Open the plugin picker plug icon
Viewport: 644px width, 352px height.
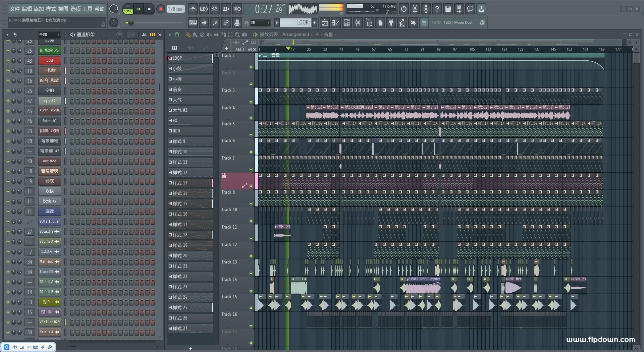[391, 23]
